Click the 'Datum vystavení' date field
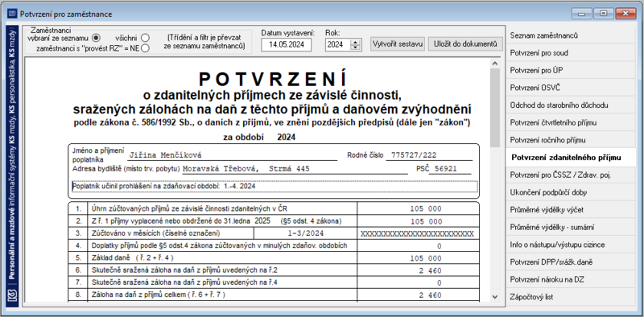The height and width of the screenshot is (317, 644). tap(287, 45)
